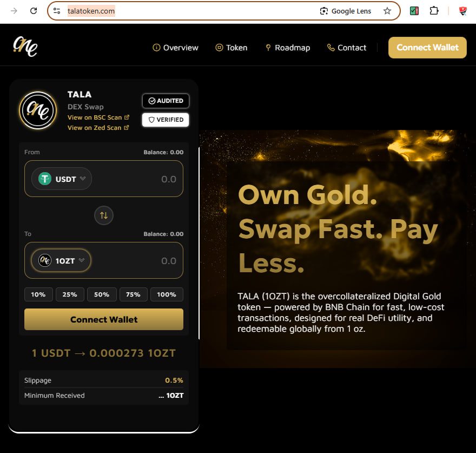Expand the 1OZT token dropdown
This screenshot has height=453, width=476.
[x=61, y=260]
